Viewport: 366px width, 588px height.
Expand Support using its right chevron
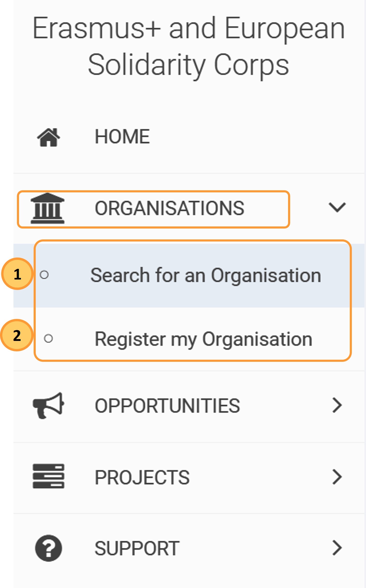(x=337, y=548)
